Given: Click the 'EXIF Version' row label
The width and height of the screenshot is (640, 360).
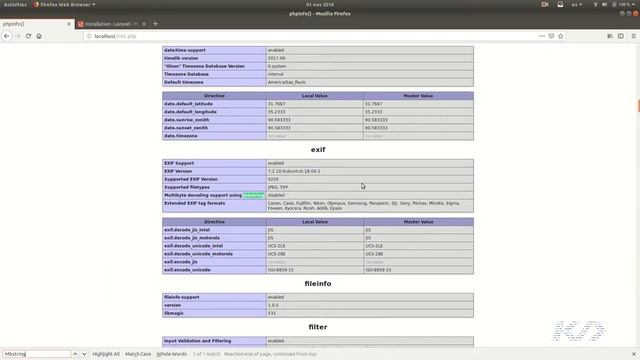Looking at the screenshot, I should coord(178,171).
